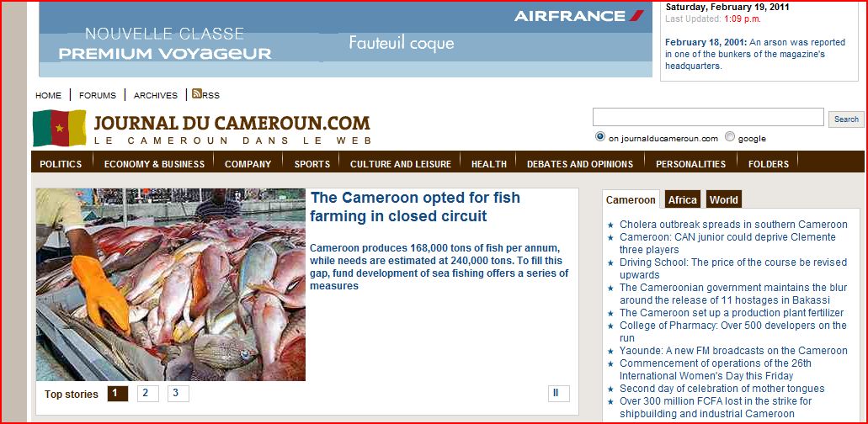Click the Search button
The height and width of the screenshot is (424, 868).
846,119
